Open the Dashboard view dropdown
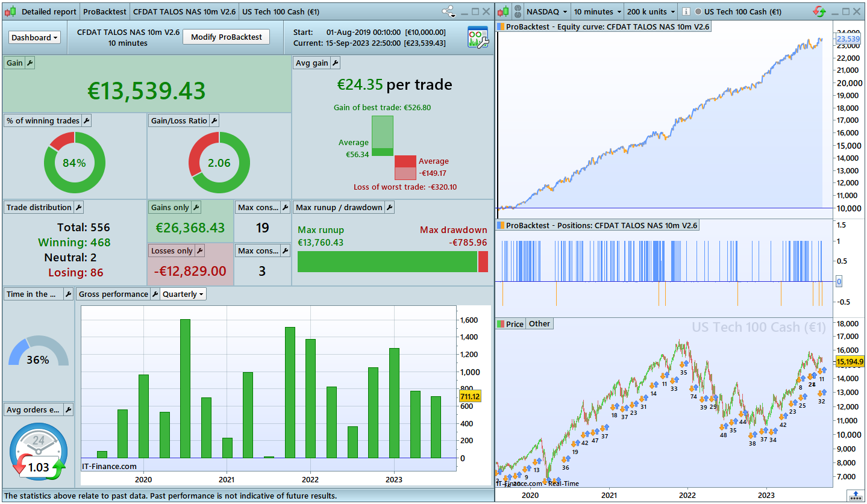Viewport: 867px width, 504px height. (35, 37)
